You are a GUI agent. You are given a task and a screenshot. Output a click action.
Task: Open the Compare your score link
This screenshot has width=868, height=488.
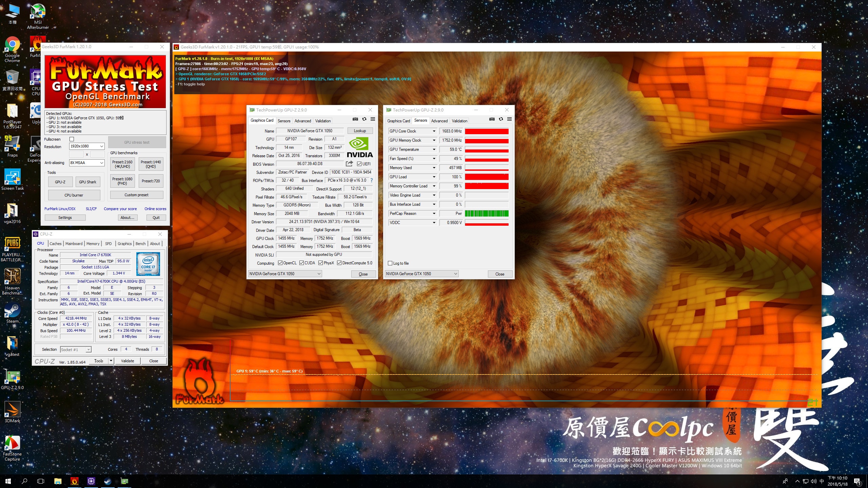pyautogui.click(x=120, y=209)
